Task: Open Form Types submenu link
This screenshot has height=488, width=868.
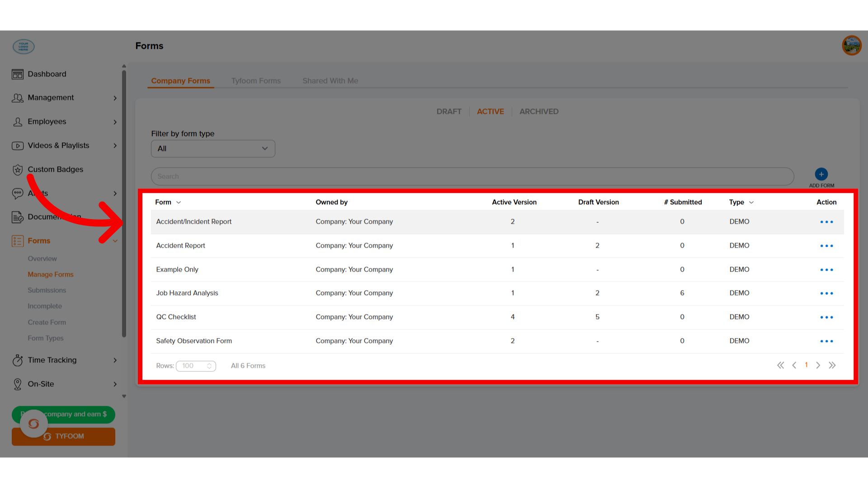Action: point(45,338)
